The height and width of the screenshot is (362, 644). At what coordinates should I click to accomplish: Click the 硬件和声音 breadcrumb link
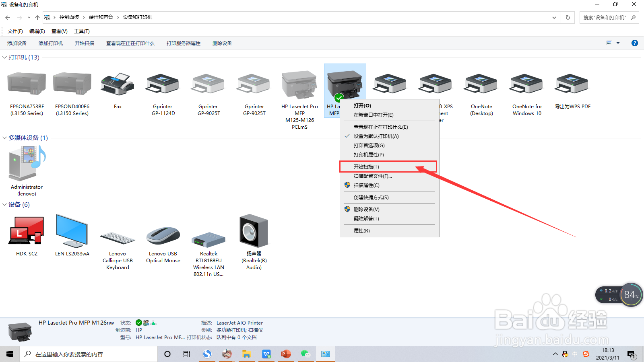tap(101, 17)
